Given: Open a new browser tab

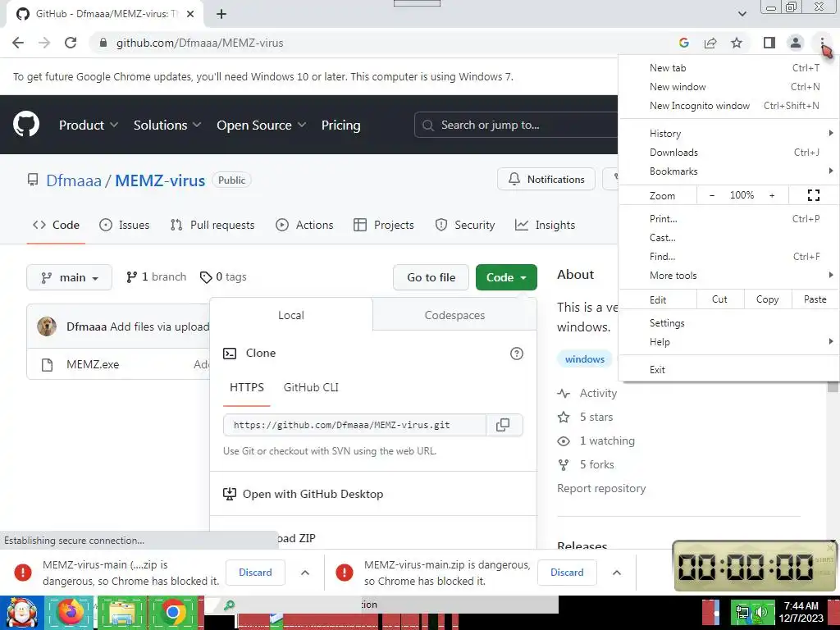Looking at the screenshot, I should 221,14.
